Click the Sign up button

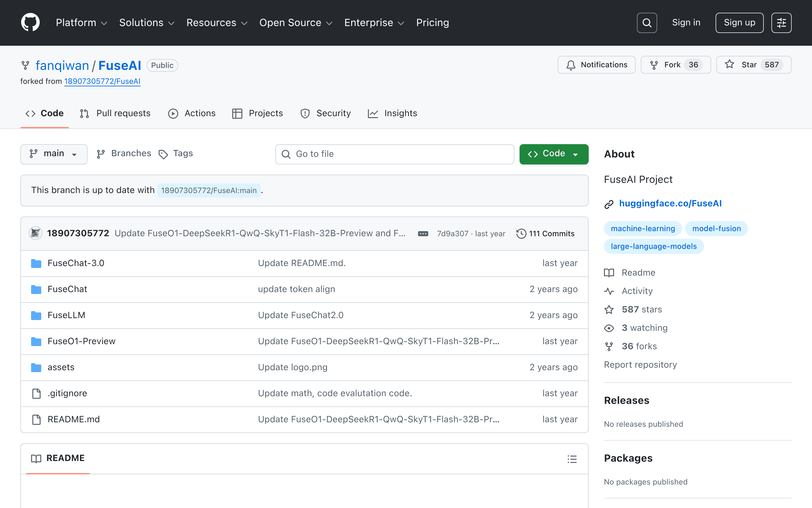click(x=740, y=23)
